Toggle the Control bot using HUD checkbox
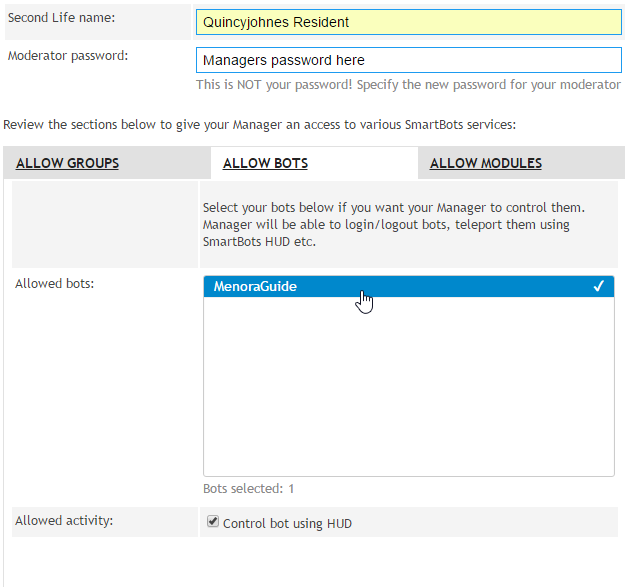The width and height of the screenshot is (625, 587). point(213,521)
